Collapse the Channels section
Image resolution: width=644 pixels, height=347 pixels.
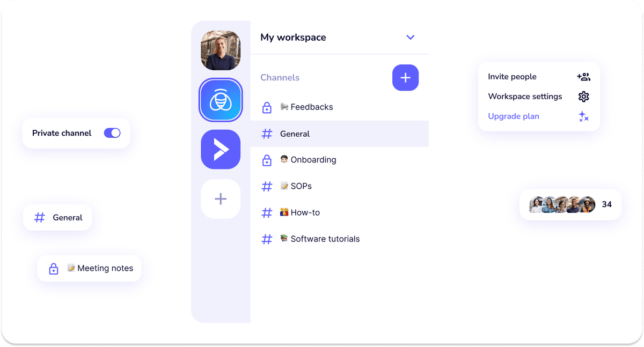pos(280,78)
